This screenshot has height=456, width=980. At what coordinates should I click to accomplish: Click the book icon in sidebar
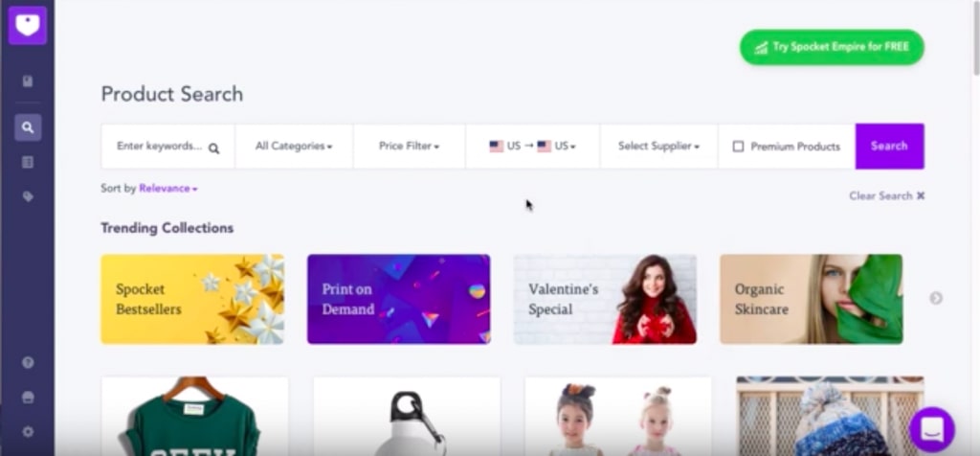pyautogui.click(x=28, y=81)
